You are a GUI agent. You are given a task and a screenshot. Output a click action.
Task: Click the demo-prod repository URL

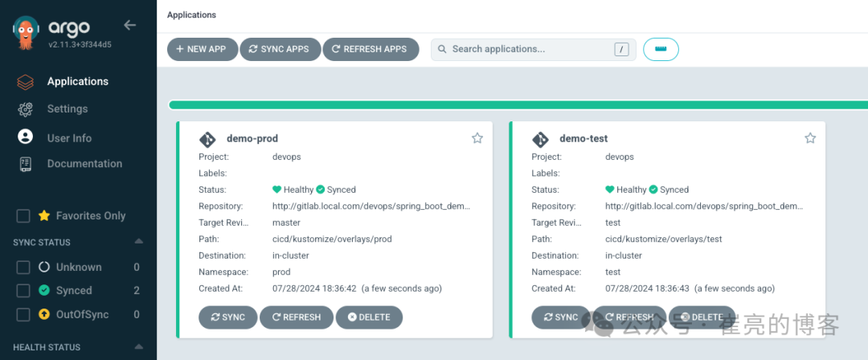(371, 206)
